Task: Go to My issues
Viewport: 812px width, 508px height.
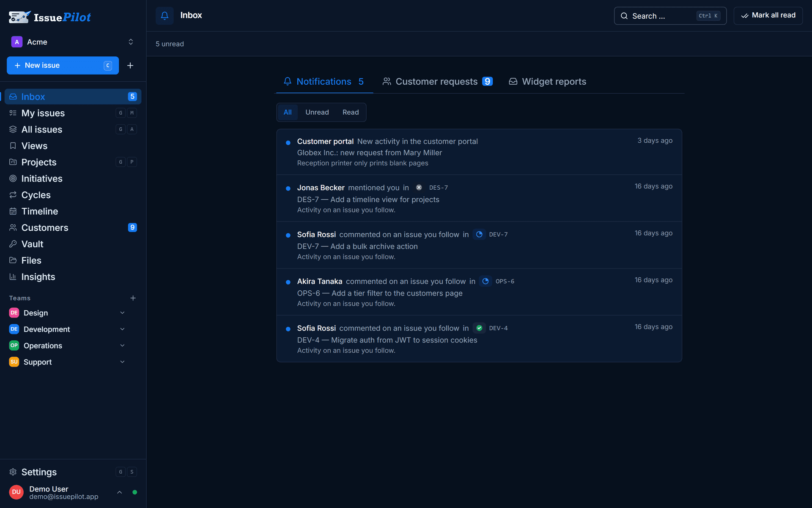Action: (73, 113)
